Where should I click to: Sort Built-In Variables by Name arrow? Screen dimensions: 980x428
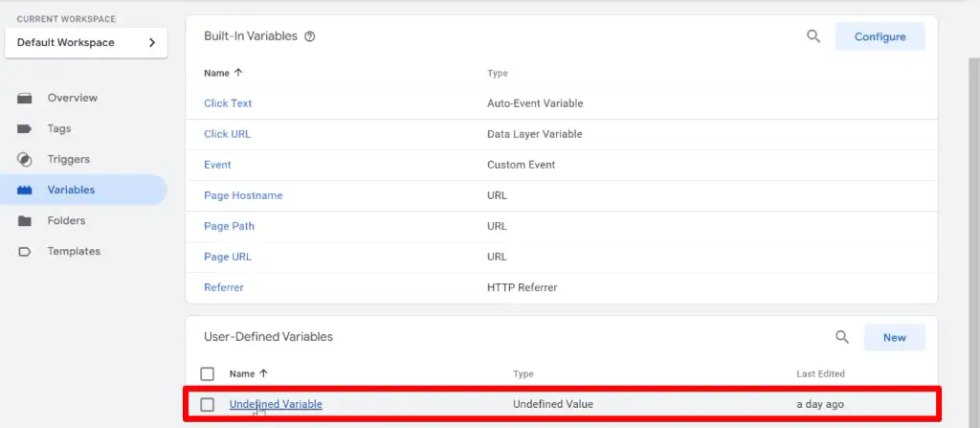coord(238,73)
